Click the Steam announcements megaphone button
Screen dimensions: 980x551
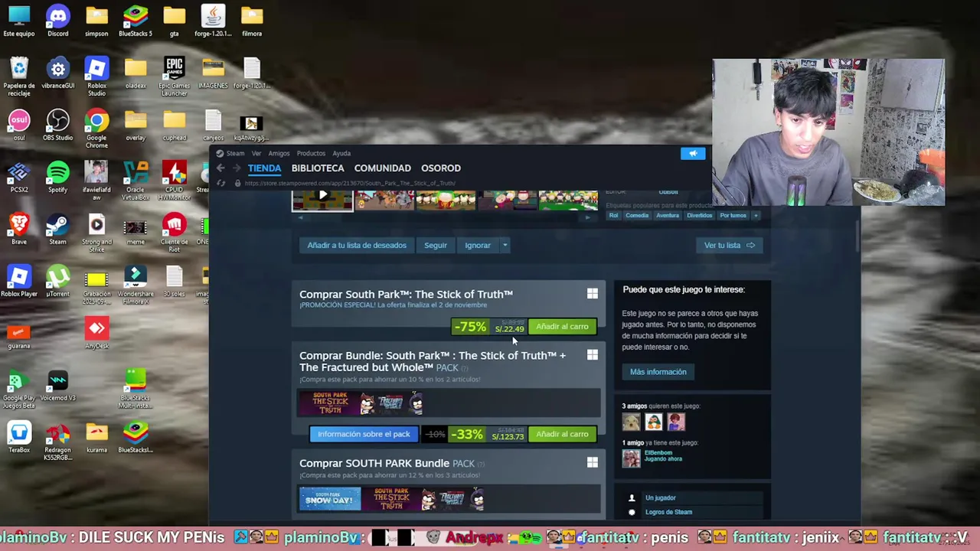click(693, 153)
